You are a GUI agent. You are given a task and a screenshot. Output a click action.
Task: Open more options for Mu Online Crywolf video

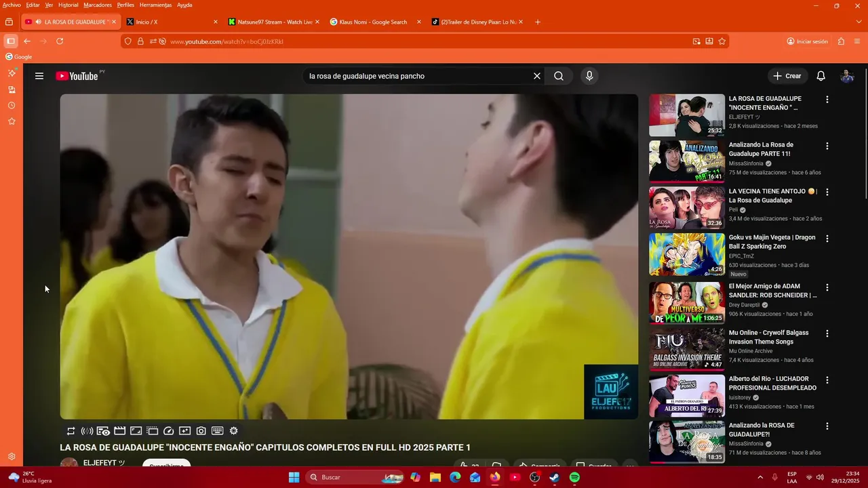tap(827, 333)
